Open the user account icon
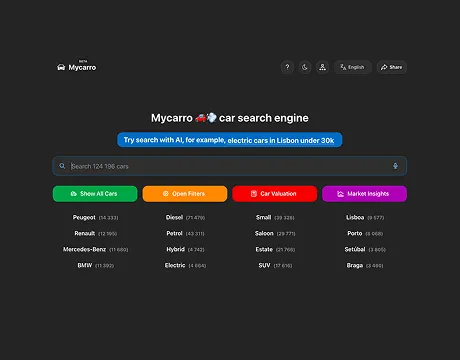The image size is (460, 360). [322, 67]
